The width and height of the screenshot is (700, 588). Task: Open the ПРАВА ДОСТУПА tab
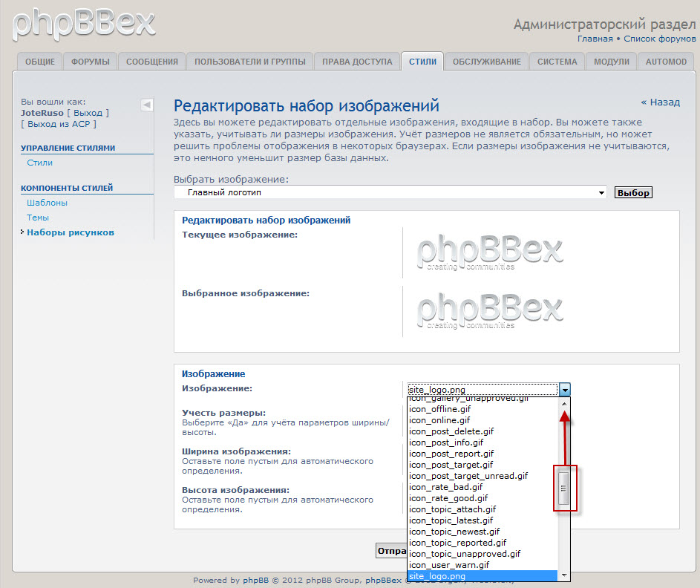tap(357, 62)
